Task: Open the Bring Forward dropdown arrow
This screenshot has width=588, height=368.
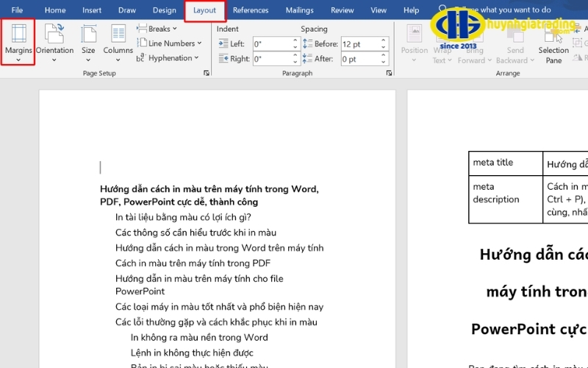Action: pos(490,60)
